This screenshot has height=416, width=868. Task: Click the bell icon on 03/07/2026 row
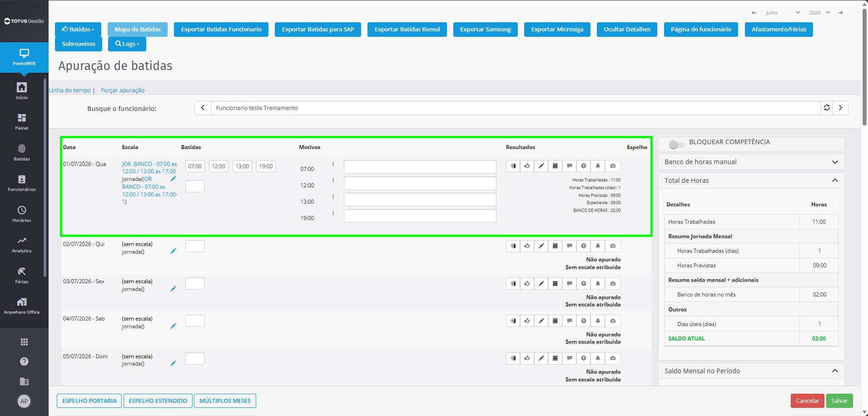point(598,284)
